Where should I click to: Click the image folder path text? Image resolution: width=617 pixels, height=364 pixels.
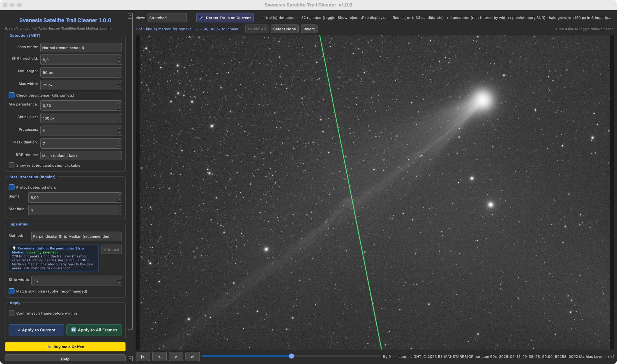[x=58, y=28]
